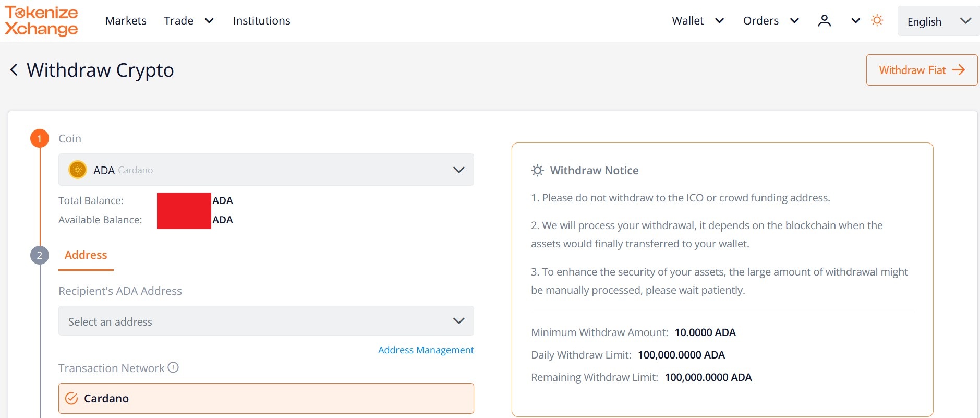Go back using the arrow beside Withdraw Crypto
Screen dimensions: 980x418
(14, 70)
